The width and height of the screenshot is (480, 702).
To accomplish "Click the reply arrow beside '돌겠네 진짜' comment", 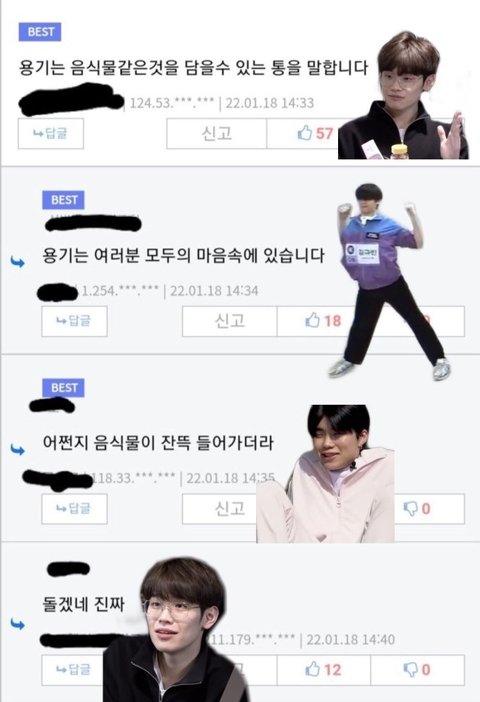I will (17, 624).
